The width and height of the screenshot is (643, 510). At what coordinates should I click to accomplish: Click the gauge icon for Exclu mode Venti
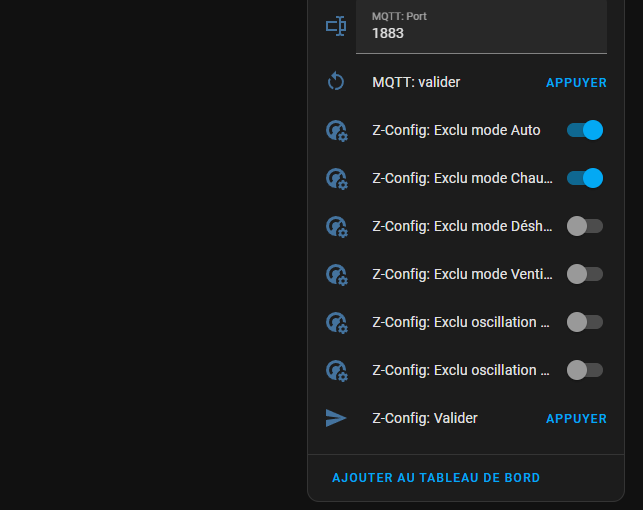337,275
